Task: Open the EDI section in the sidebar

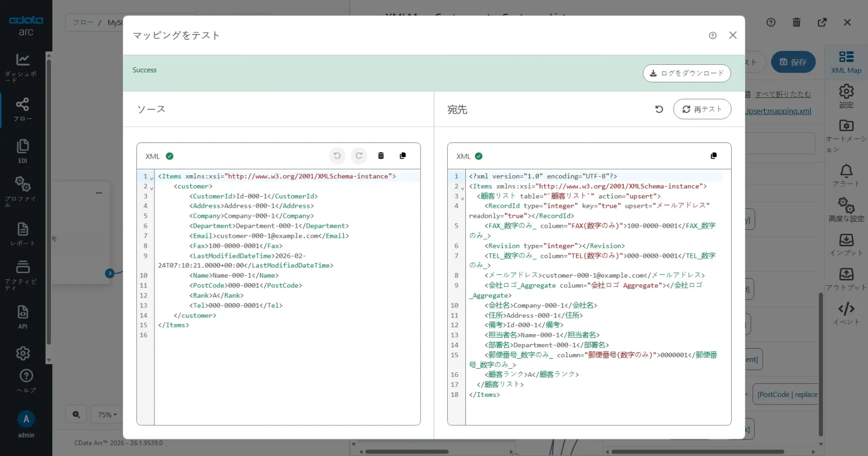Action: click(23, 151)
